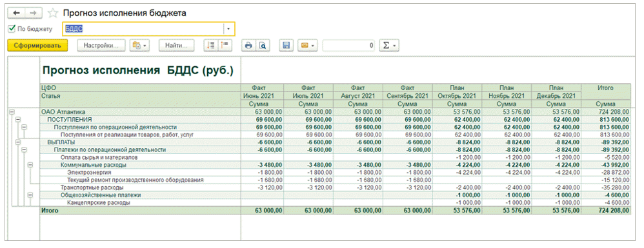Open print preview of the report
The image size is (644, 248).
click(262, 46)
